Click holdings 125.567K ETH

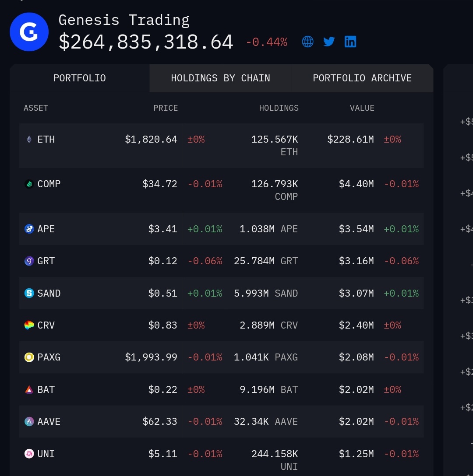pos(275,146)
